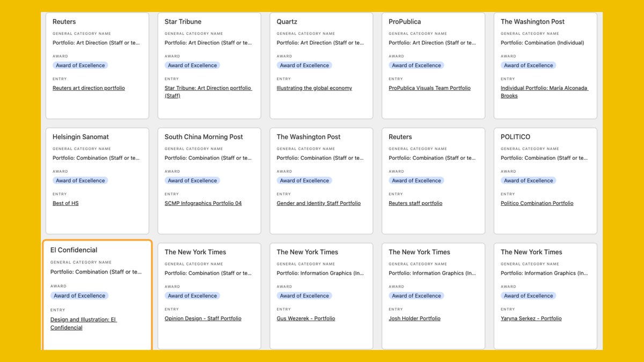This screenshot has width=644, height=362.
Task: Open Opinion Design - Staff Portfolio link
Action: tap(203, 319)
